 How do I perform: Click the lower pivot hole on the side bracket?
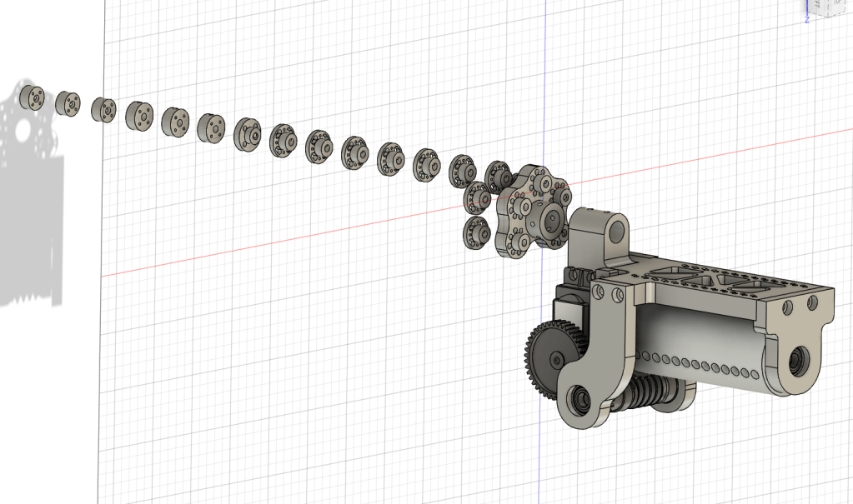(x=580, y=398)
